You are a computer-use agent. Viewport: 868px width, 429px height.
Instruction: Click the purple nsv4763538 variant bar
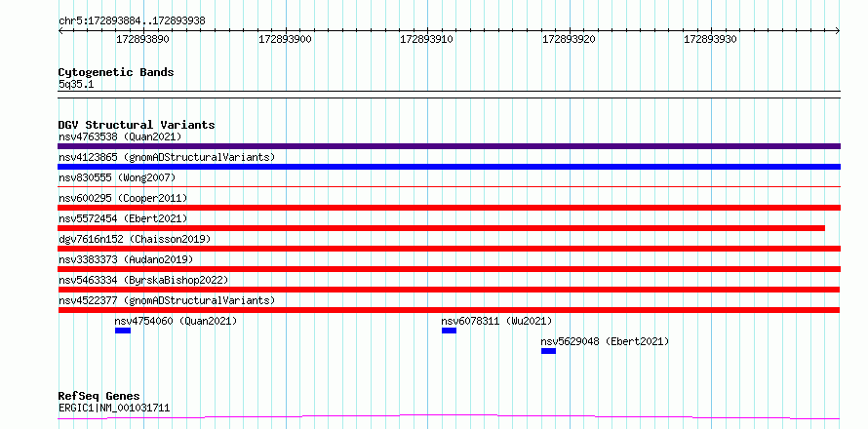449,146
